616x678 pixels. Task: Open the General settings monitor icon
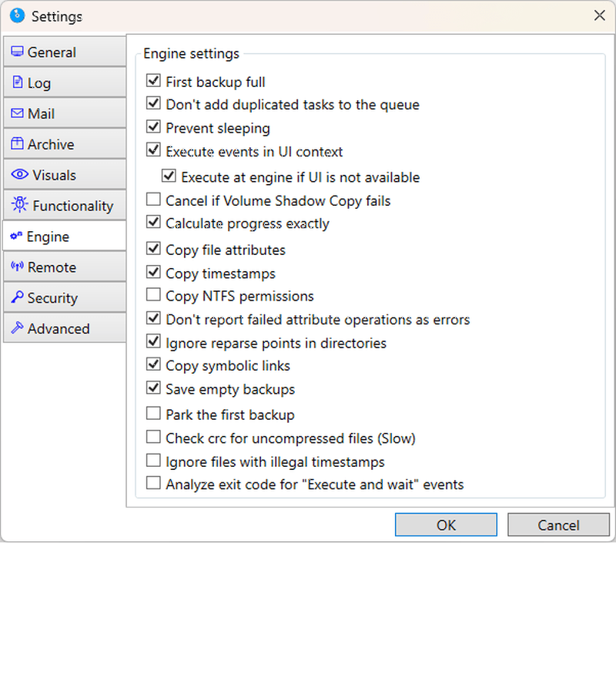pyautogui.click(x=17, y=52)
